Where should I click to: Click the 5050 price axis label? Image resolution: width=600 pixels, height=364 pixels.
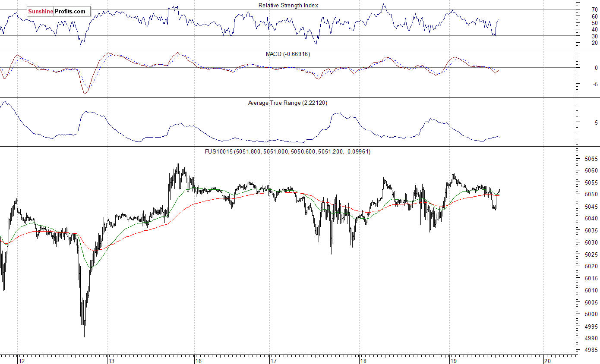591,195
